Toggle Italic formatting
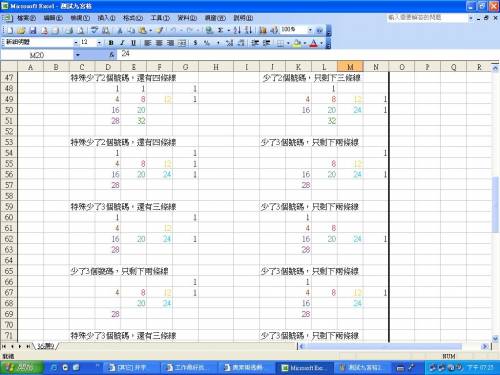This screenshot has width=500, height=375. pos(122,43)
